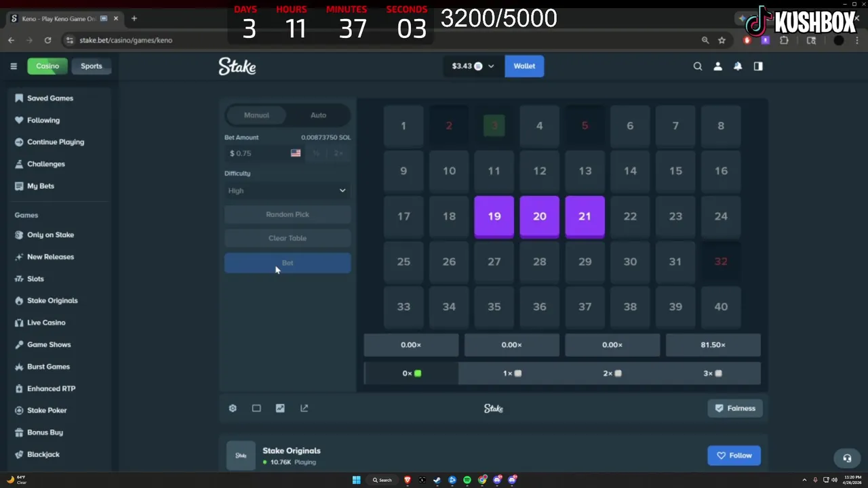Click the Random Pick button

tap(288, 214)
